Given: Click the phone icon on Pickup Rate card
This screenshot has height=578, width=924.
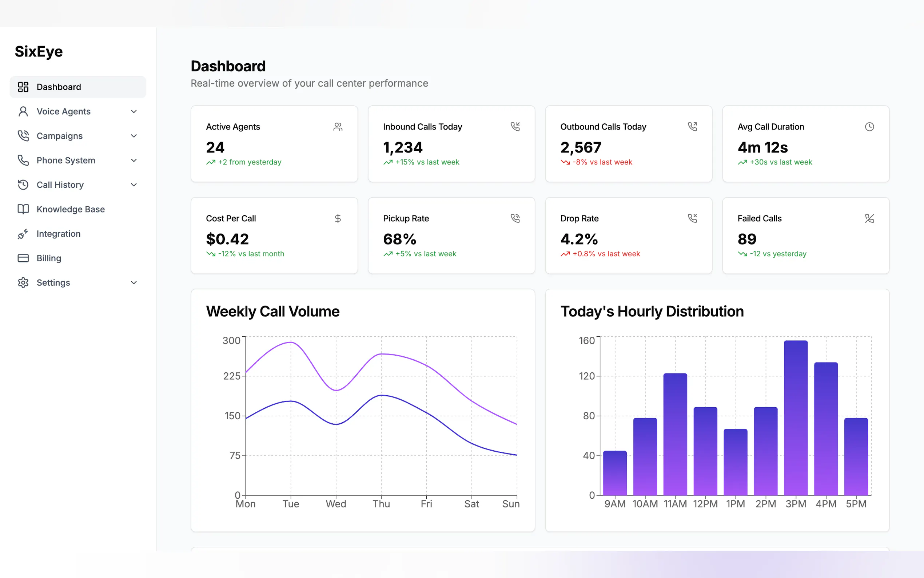Looking at the screenshot, I should tap(515, 218).
